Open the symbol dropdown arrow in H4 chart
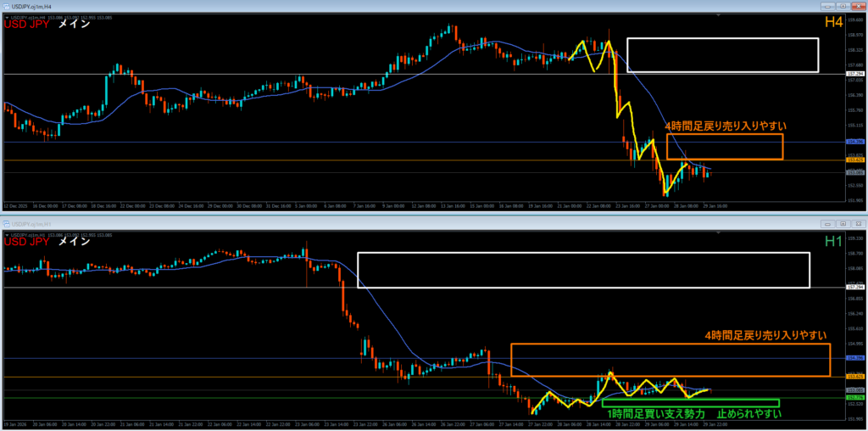868x431 pixels. [x=7, y=17]
